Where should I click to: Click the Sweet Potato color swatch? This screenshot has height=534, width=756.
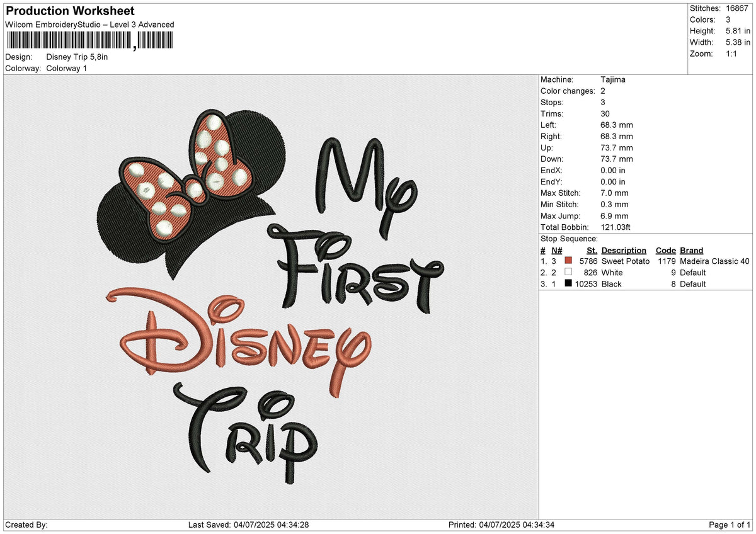(x=568, y=261)
